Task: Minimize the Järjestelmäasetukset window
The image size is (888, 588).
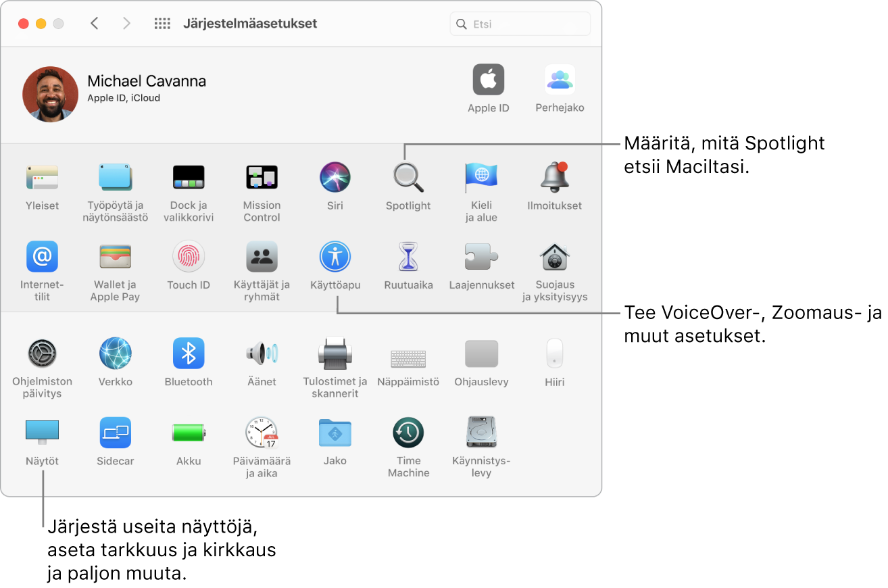Action: coord(41,24)
